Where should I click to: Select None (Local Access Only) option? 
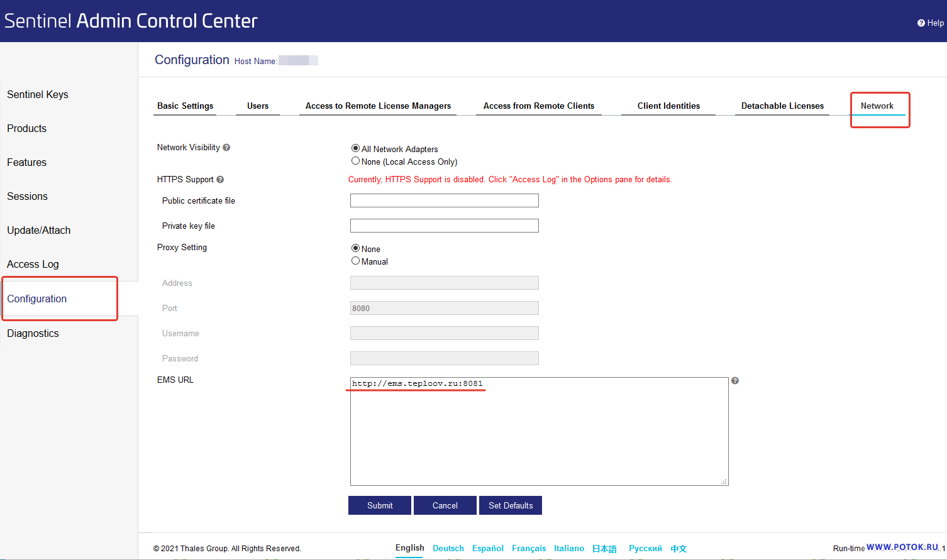point(355,161)
